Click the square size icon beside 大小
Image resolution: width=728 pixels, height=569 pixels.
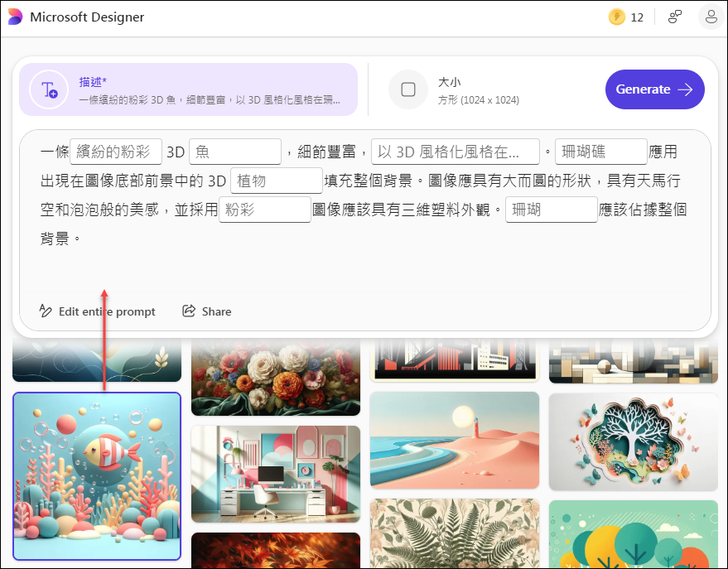click(x=408, y=89)
